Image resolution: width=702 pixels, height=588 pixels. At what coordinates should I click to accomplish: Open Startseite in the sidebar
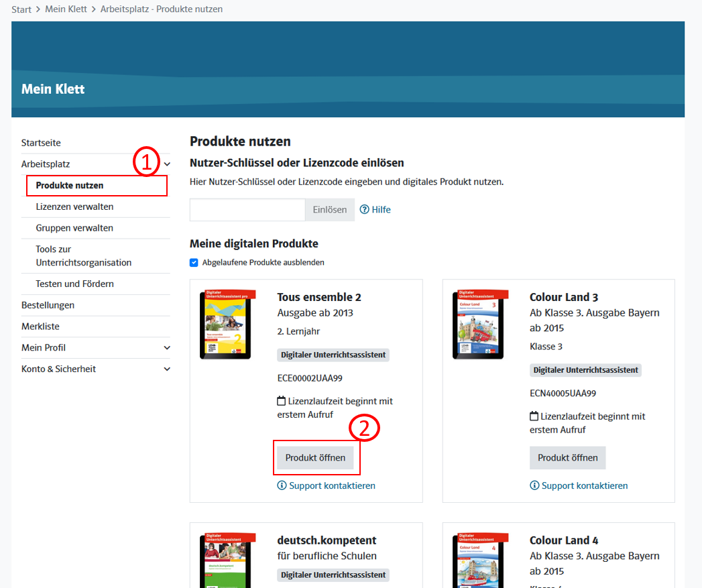click(41, 143)
